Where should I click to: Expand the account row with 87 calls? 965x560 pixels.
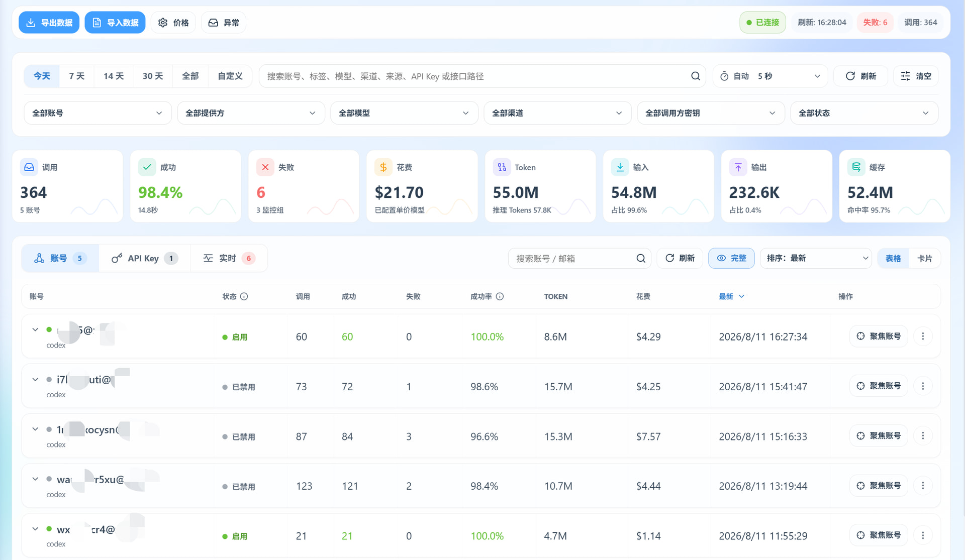(x=35, y=429)
